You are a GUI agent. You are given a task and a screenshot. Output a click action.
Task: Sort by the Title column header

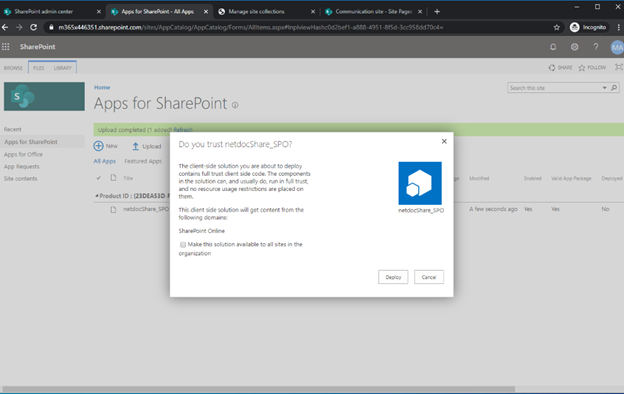coord(128,178)
